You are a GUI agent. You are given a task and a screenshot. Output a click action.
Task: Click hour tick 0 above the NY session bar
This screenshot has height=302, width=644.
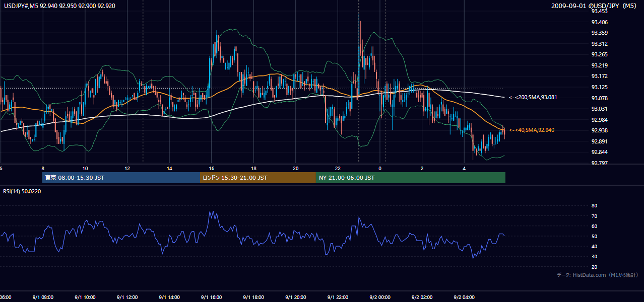[x=380, y=169]
